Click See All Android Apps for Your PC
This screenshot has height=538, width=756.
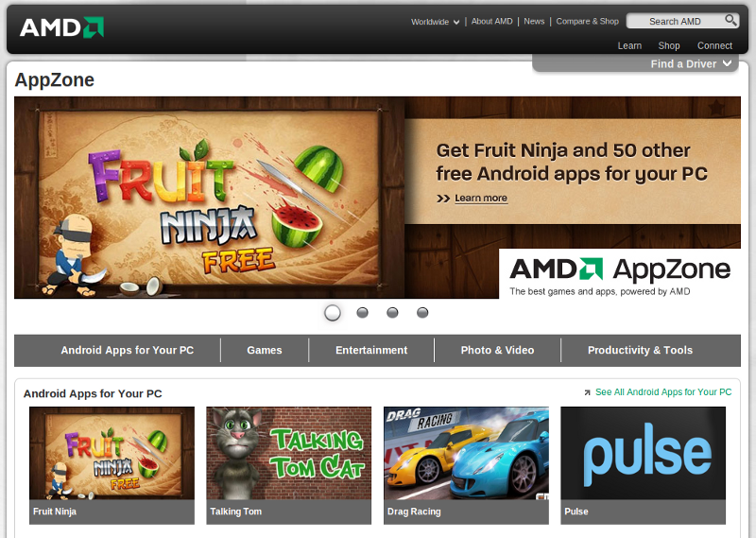point(663,392)
